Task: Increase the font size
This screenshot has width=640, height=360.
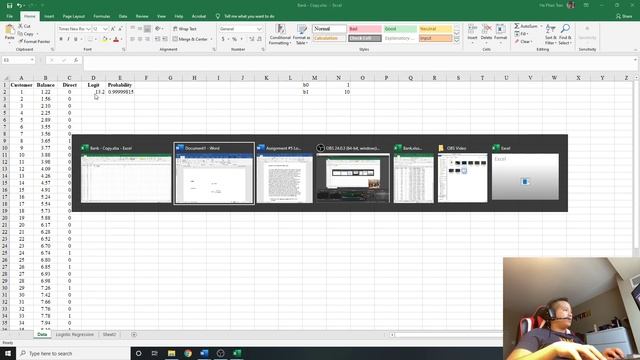Action: pos(113,29)
